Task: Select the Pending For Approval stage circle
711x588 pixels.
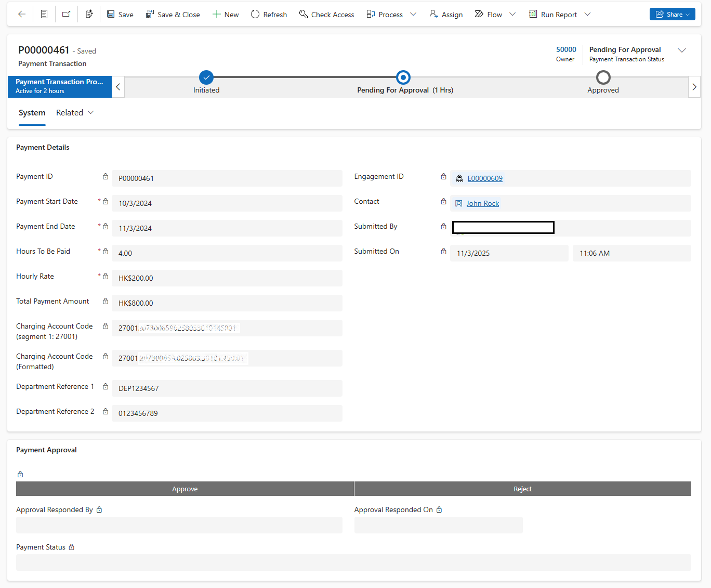Action: click(x=403, y=77)
